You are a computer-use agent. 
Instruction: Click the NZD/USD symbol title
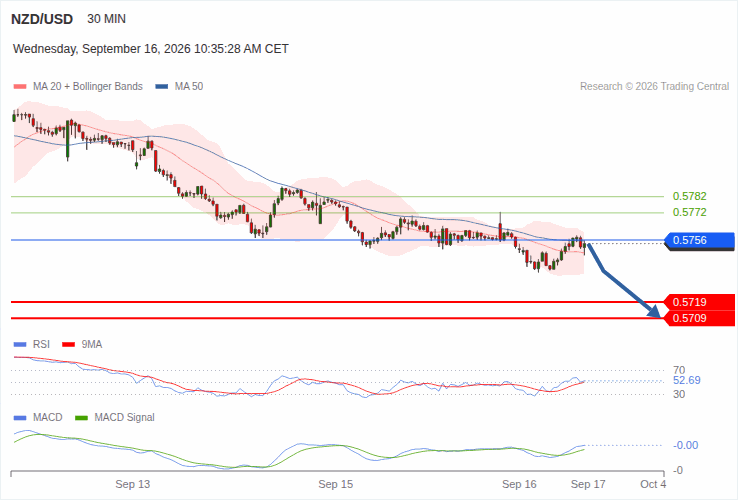click(x=42, y=19)
